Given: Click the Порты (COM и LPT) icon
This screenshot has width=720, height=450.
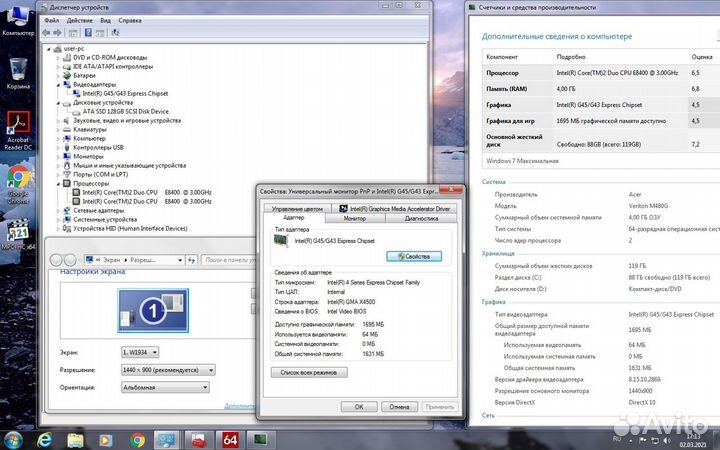Looking at the screenshot, I should click(x=67, y=174).
